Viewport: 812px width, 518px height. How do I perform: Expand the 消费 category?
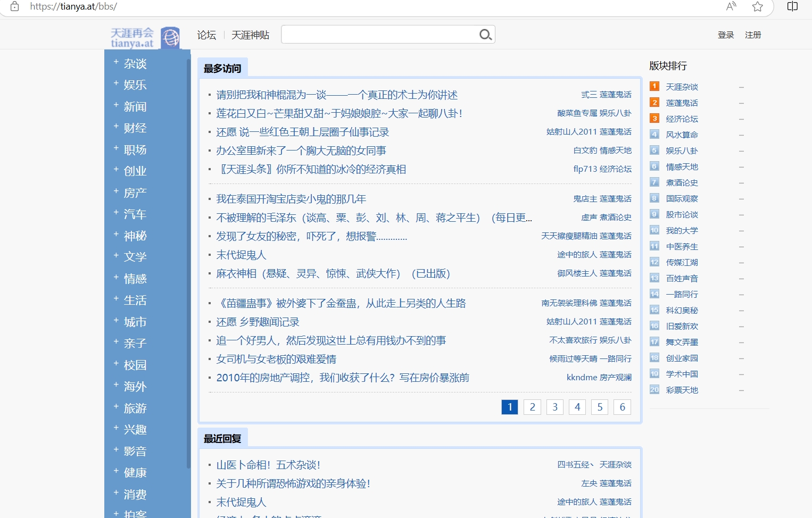coord(135,495)
